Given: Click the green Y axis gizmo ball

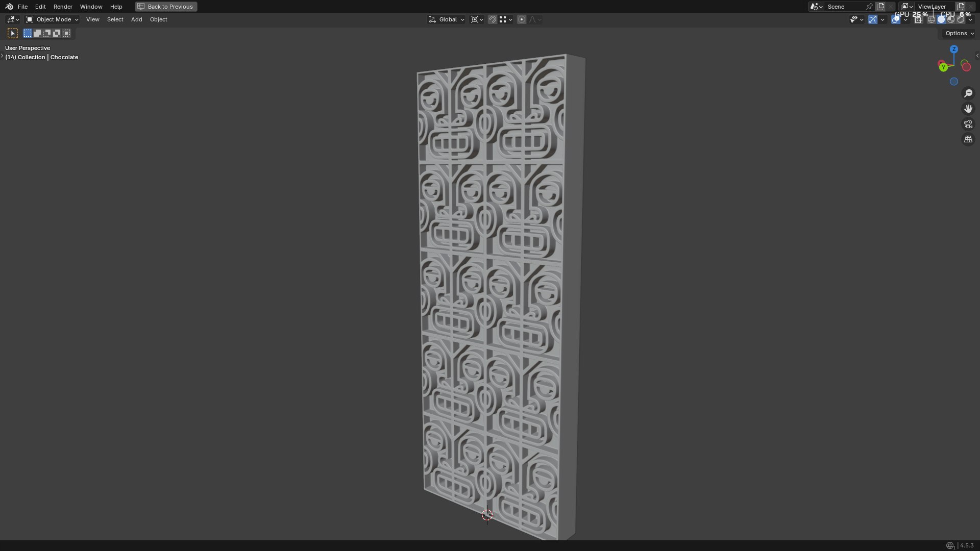Looking at the screenshot, I should pos(943,67).
